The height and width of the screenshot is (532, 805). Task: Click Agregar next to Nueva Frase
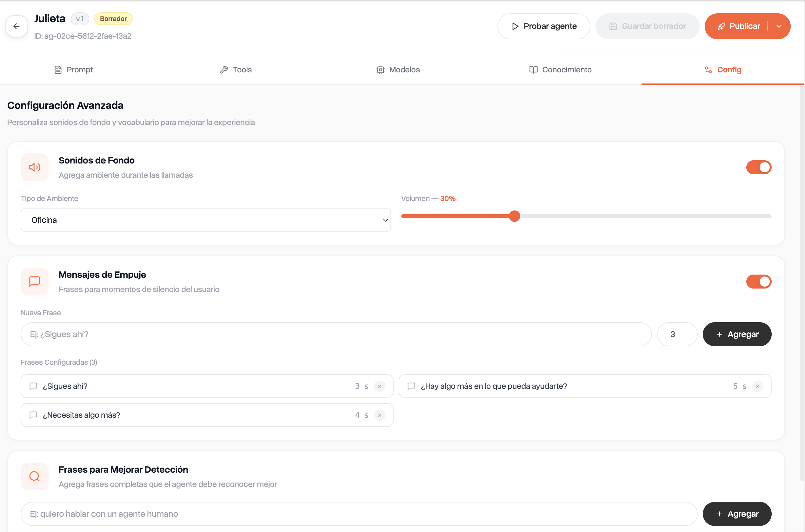(x=737, y=334)
